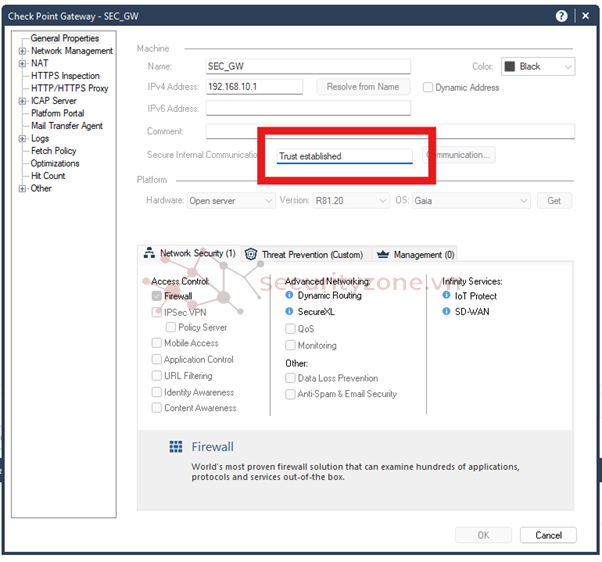Enable the Policy Server checkbox
The image size is (602, 562).
[x=170, y=327]
